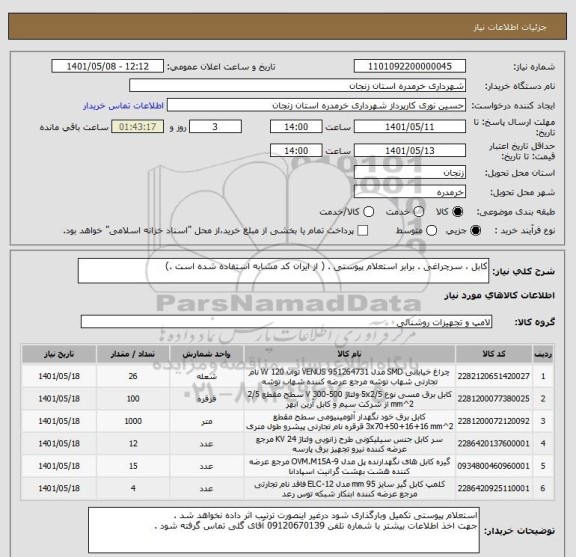Viewport: 576px width, 557px height.
Task: Click unit قرقره in row 2
Action: pos(206,399)
